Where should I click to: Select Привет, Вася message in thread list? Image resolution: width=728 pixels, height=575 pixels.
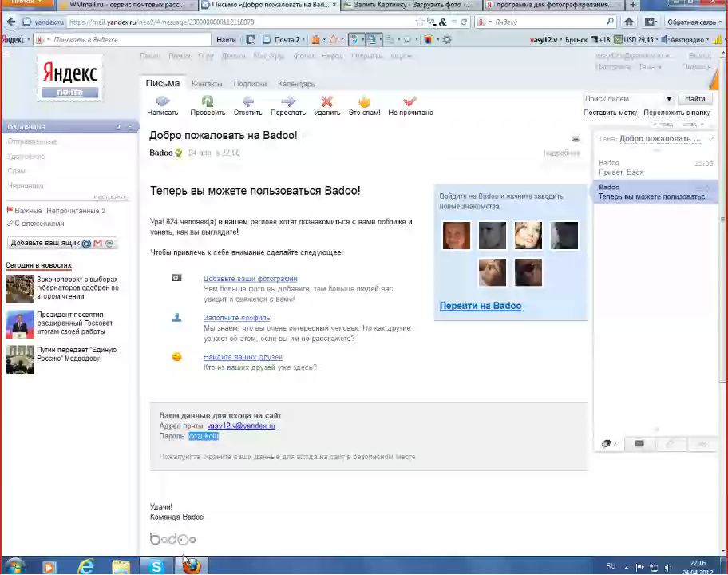pos(655,168)
